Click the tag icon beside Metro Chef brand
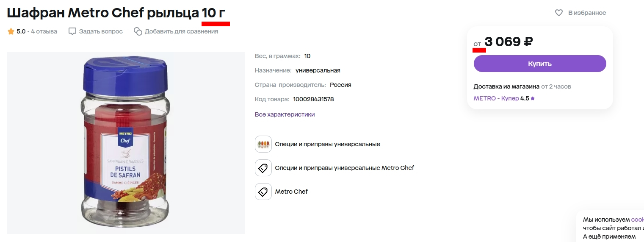This screenshot has height=242, width=644. (263, 192)
